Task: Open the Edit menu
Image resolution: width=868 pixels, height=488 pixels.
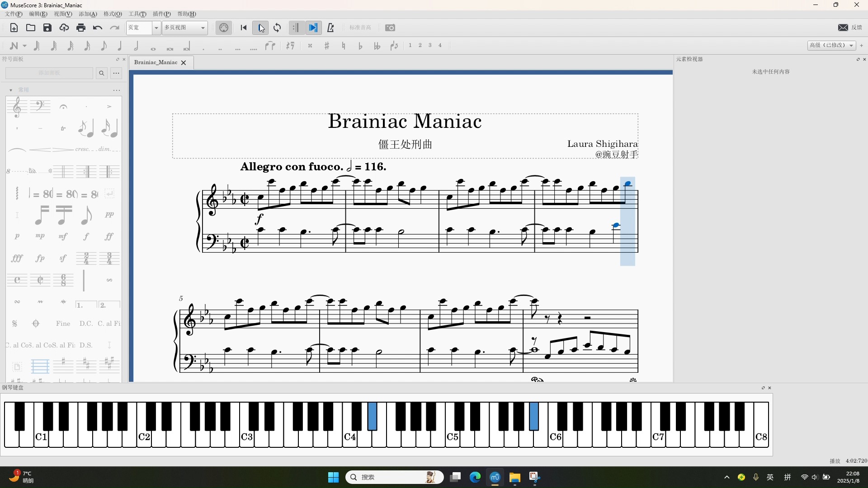Action: (x=38, y=14)
